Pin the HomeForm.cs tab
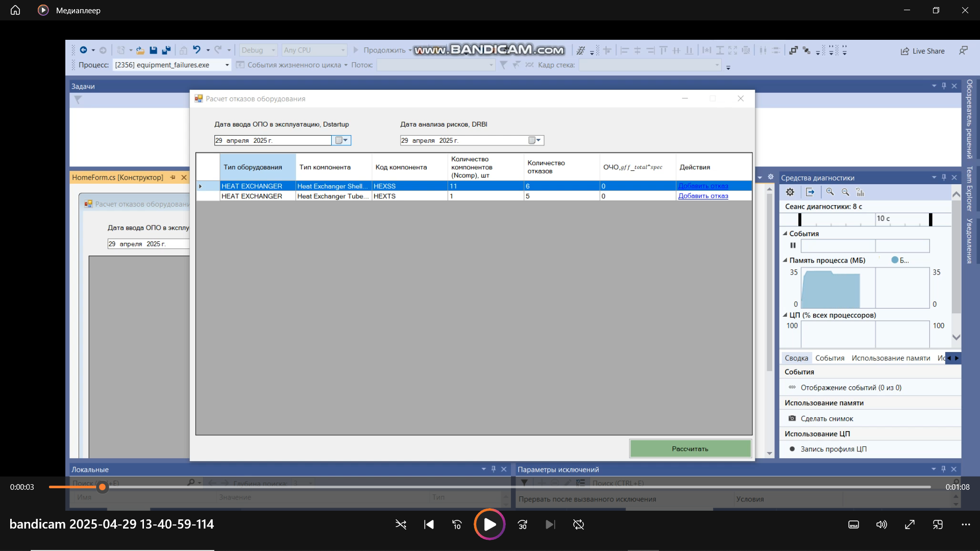The image size is (980, 551). point(173,178)
